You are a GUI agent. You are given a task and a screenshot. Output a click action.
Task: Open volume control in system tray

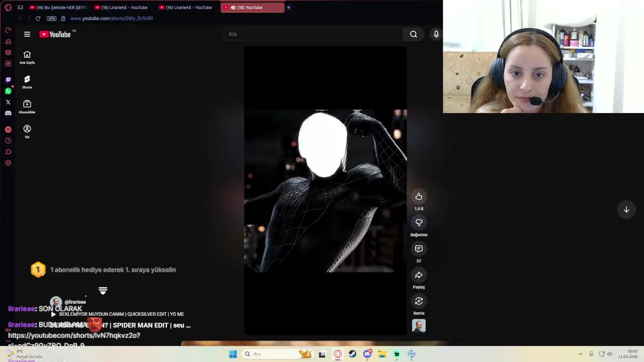tap(610, 354)
